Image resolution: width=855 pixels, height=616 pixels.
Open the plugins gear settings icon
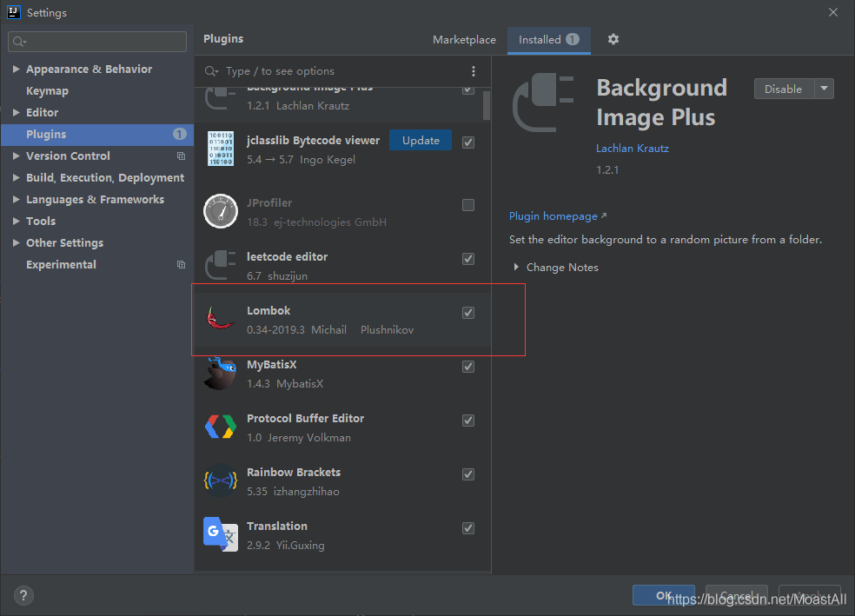point(613,39)
